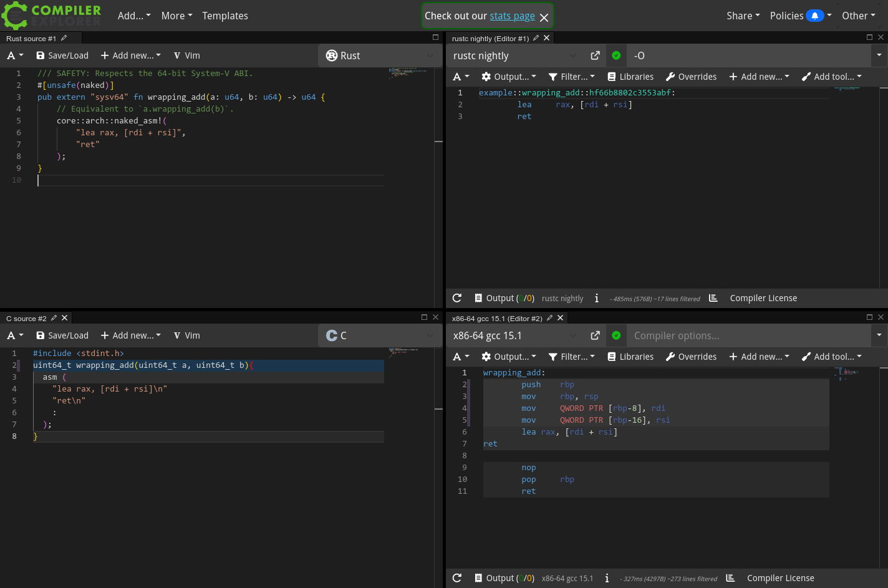
Task: Open Add tool... in the rustc pane
Action: pos(832,77)
